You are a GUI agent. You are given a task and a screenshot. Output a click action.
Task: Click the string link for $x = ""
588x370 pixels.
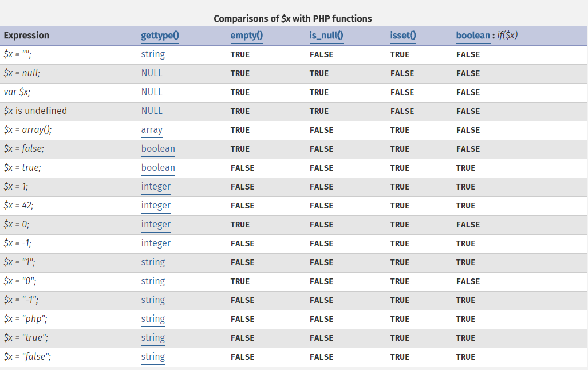[153, 54]
